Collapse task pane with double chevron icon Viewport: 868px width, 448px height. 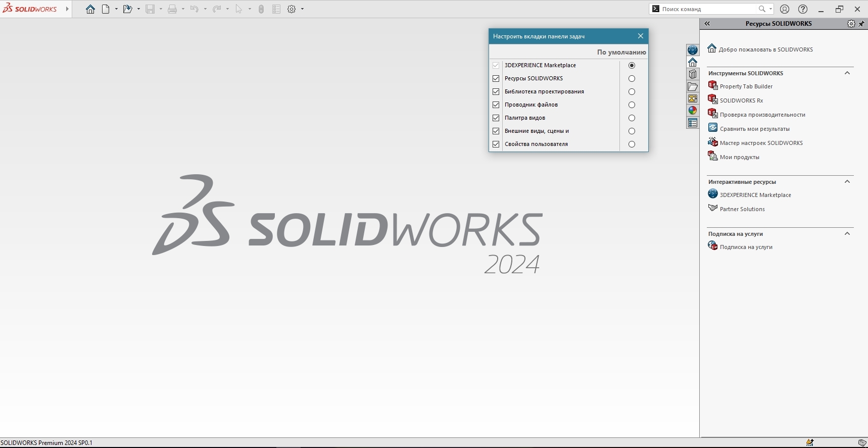[x=707, y=24]
